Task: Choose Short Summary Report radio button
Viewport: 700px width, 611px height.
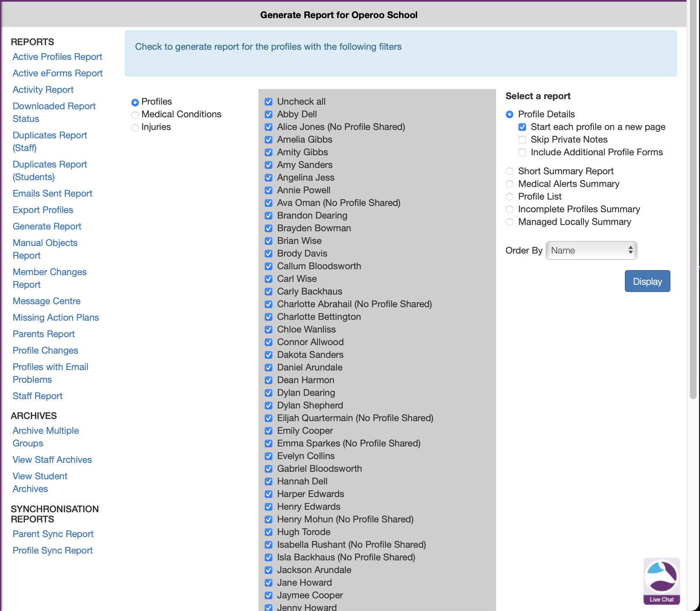Action: (x=510, y=171)
